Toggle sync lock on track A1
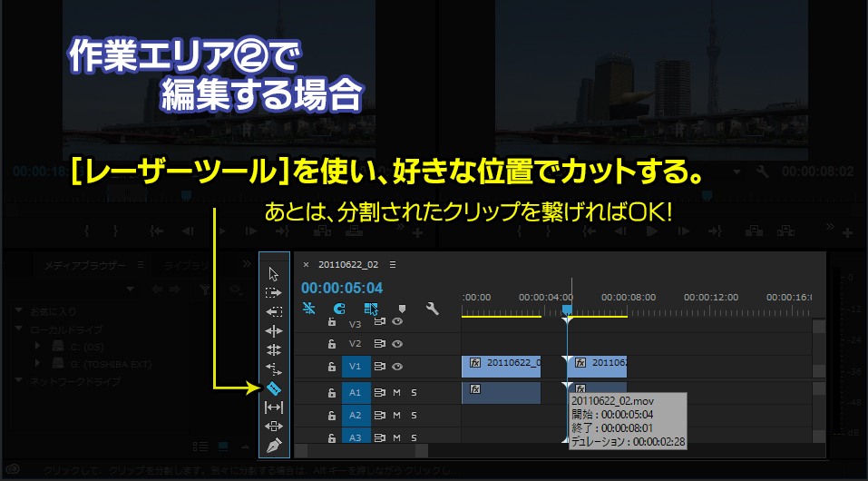 point(380,393)
